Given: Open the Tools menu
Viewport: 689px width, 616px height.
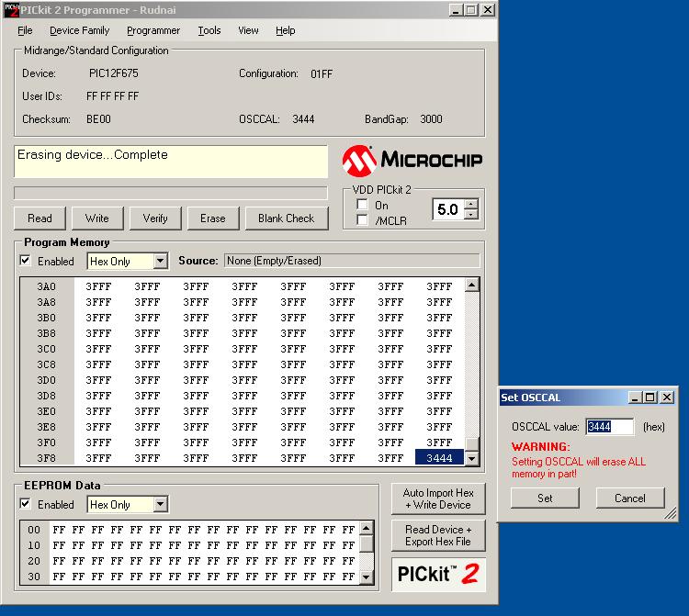Looking at the screenshot, I should (209, 30).
